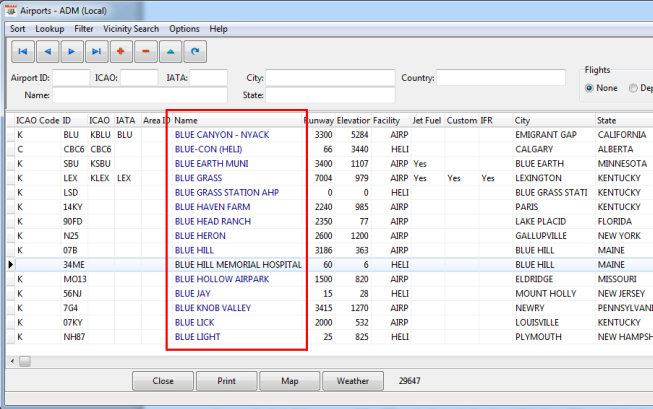Click the IFR column header
The width and height of the screenshot is (653, 409).
coord(495,120)
